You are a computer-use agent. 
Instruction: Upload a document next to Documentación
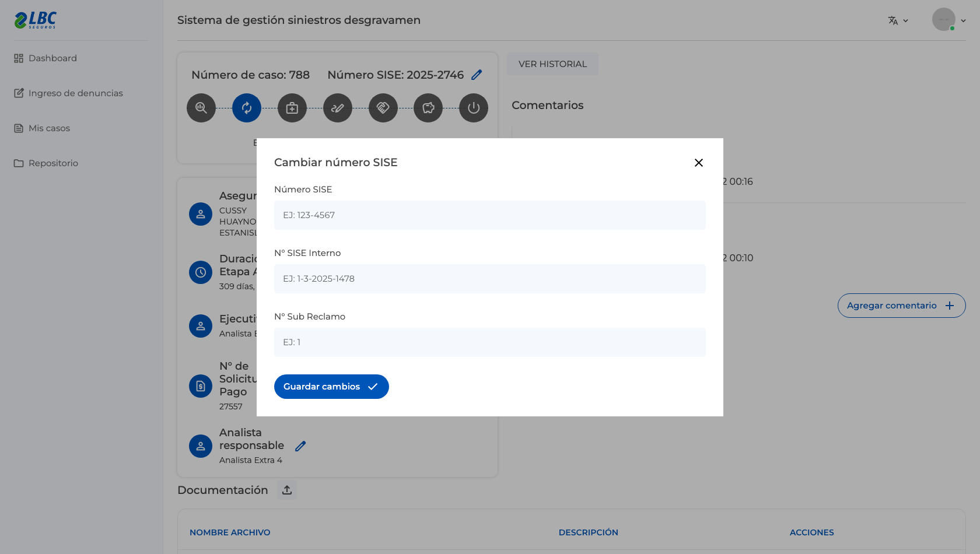[x=287, y=490]
